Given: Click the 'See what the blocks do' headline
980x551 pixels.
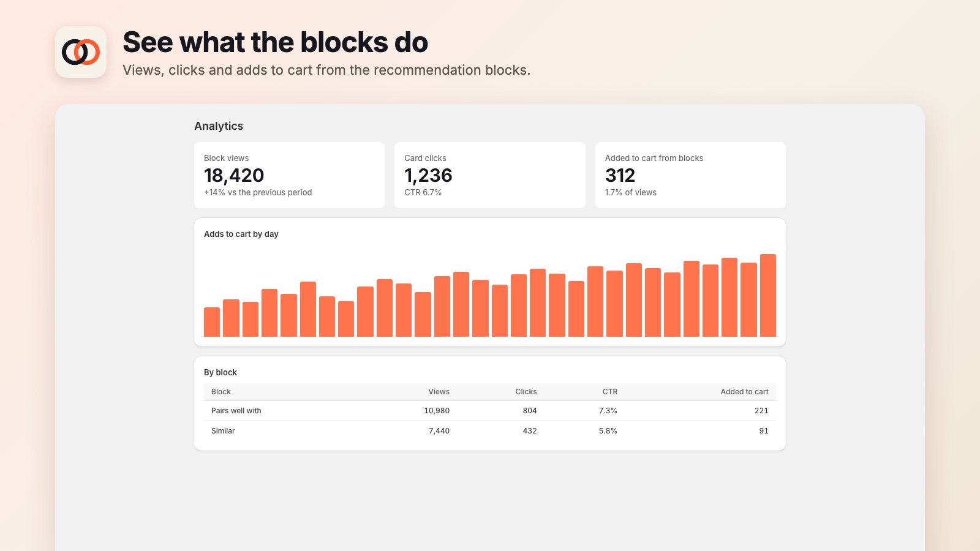Looking at the screenshot, I should [x=276, y=42].
